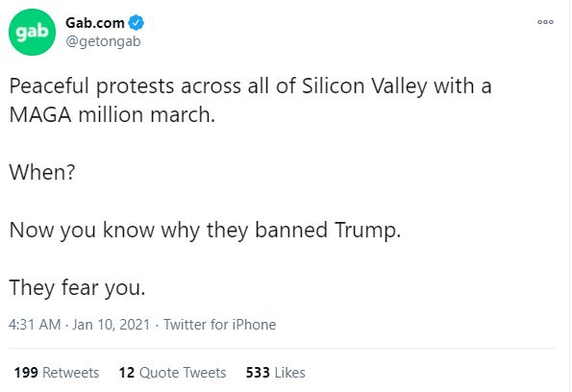572x392 pixels.
Task: Open the 4:31 AM timestamp link
Action: pos(35,325)
